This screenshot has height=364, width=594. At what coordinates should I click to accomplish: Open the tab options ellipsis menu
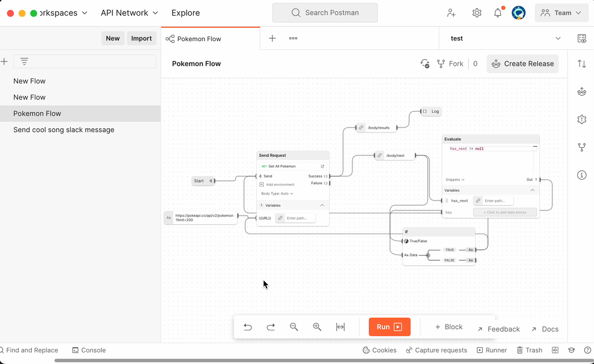click(293, 38)
